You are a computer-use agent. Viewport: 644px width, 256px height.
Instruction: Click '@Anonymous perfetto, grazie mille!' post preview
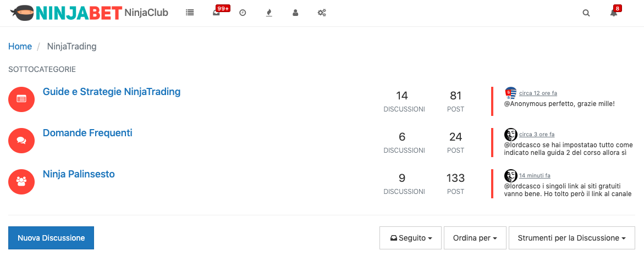point(559,104)
